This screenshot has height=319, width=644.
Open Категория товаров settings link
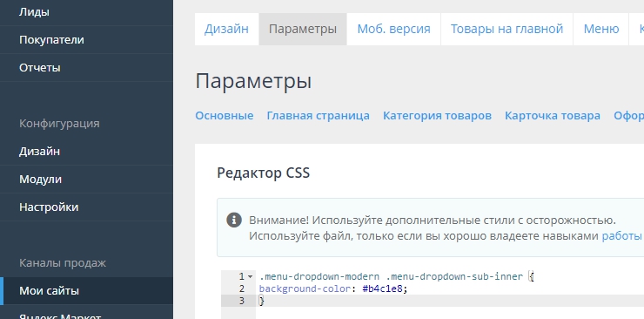click(437, 116)
